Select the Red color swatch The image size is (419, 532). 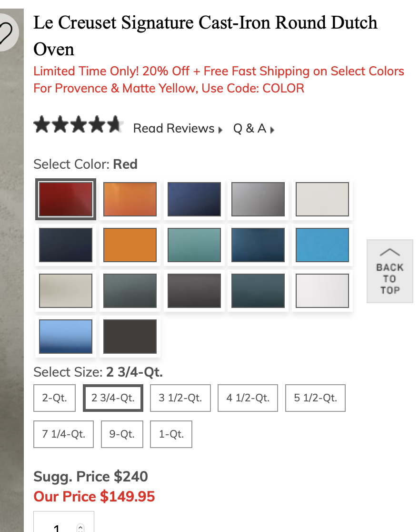pyautogui.click(x=66, y=199)
